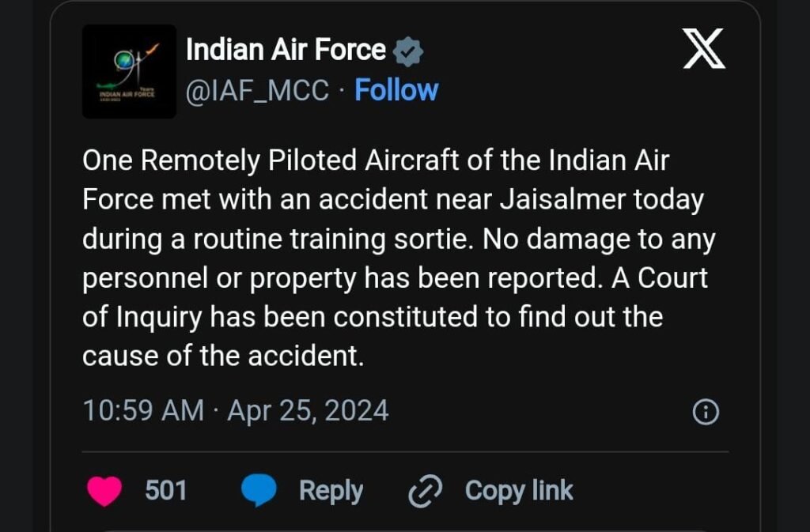
Task: Click the Apr 25, 2024 date
Action: tap(308, 411)
